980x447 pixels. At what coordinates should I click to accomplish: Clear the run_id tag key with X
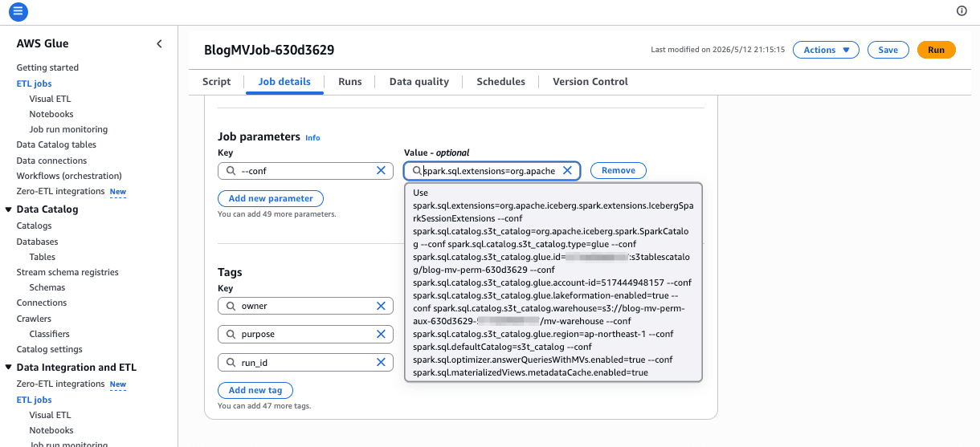[x=382, y=362]
